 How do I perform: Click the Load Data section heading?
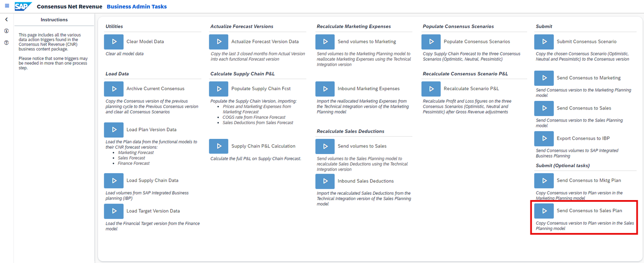tap(117, 74)
